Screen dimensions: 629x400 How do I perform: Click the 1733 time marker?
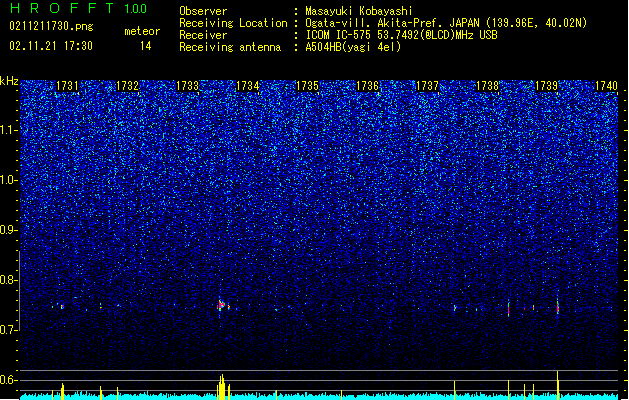coord(187,85)
